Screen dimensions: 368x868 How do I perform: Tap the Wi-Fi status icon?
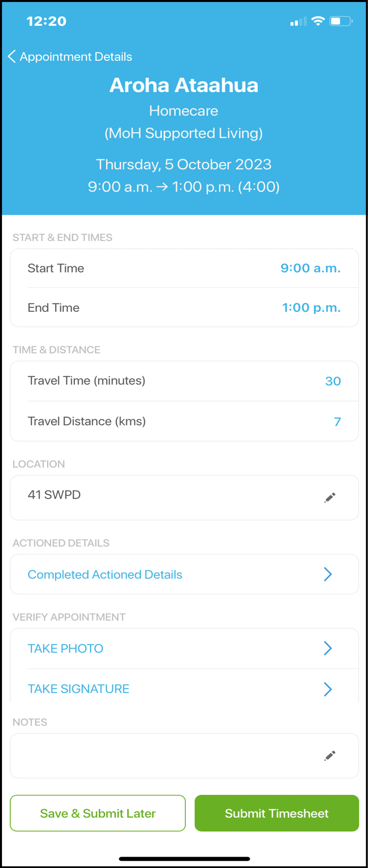click(318, 21)
